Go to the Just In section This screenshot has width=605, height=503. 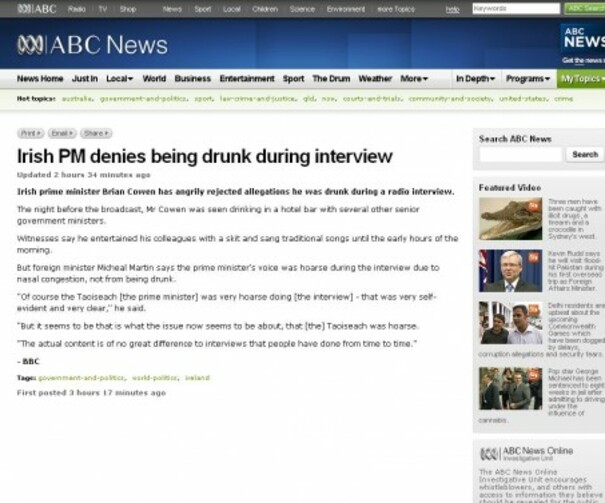85,79
